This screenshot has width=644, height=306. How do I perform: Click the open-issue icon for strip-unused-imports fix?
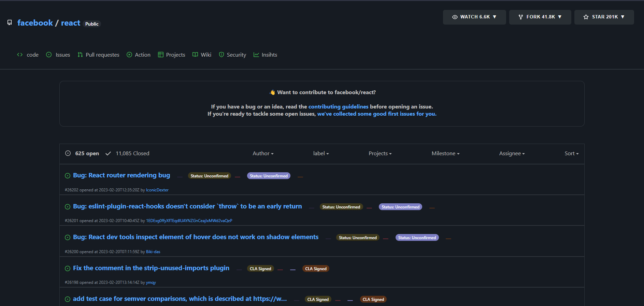click(x=68, y=268)
